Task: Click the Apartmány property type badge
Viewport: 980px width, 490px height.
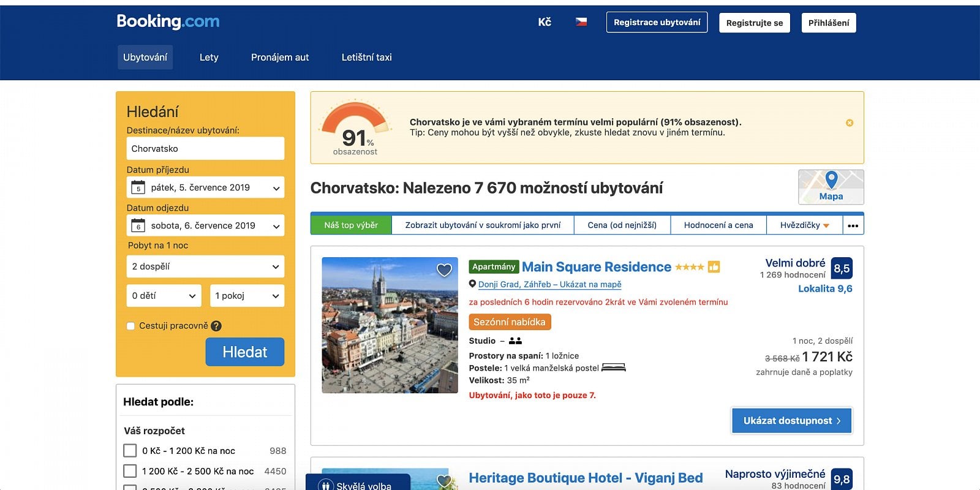Action: coord(494,267)
